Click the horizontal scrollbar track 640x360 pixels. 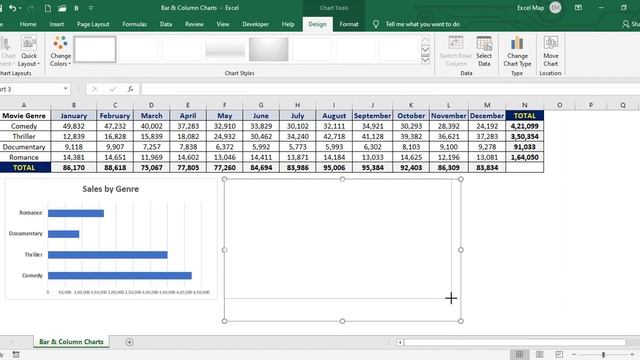pyautogui.click(x=514, y=342)
